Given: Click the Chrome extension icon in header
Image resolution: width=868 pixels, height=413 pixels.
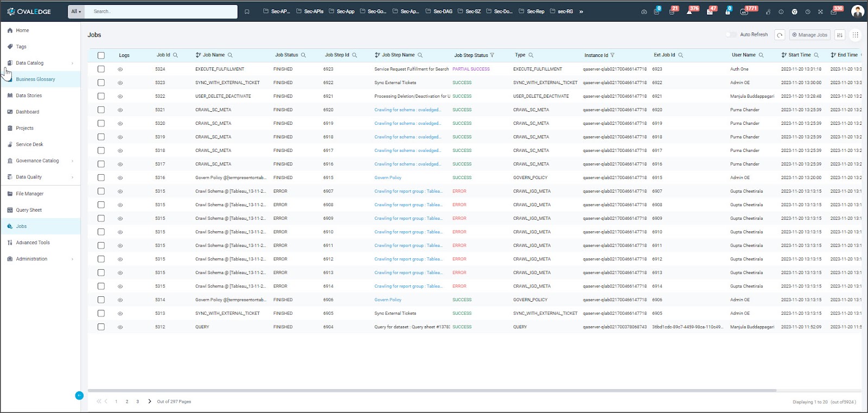Looking at the screenshot, I should (x=795, y=11).
